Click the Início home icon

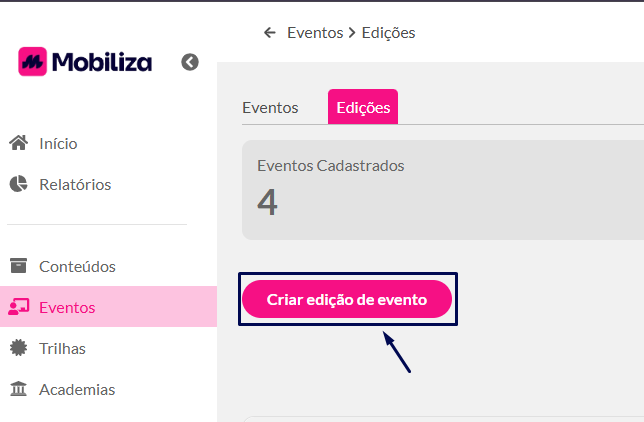(18, 143)
